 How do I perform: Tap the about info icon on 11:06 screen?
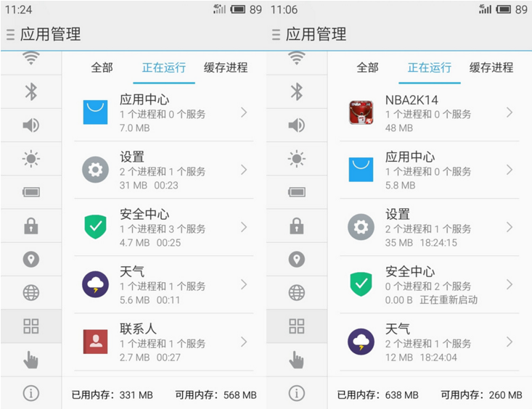pyautogui.click(x=296, y=393)
